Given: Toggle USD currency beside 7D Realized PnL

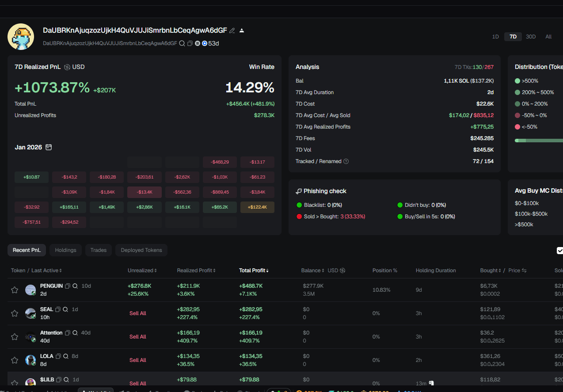Looking at the screenshot, I should point(67,67).
